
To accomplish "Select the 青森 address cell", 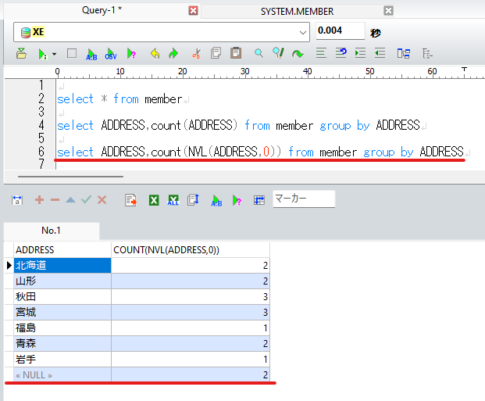I will [x=62, y=344].
